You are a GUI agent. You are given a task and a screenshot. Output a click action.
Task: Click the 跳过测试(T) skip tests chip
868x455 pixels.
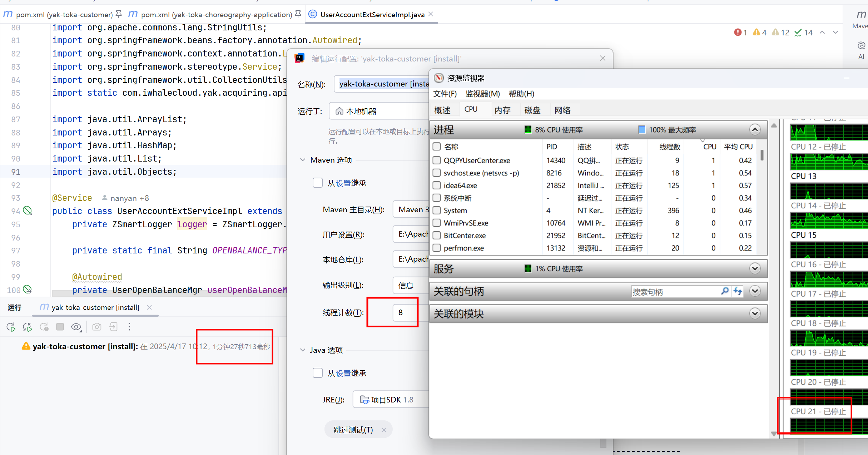click(x=353, y=430)
